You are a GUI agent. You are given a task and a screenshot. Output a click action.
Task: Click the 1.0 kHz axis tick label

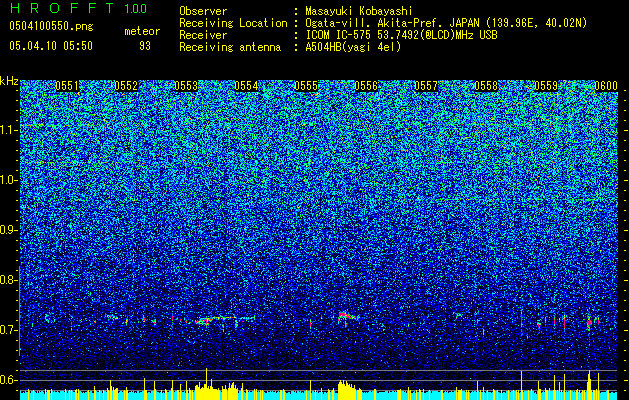tap(8, 180)
